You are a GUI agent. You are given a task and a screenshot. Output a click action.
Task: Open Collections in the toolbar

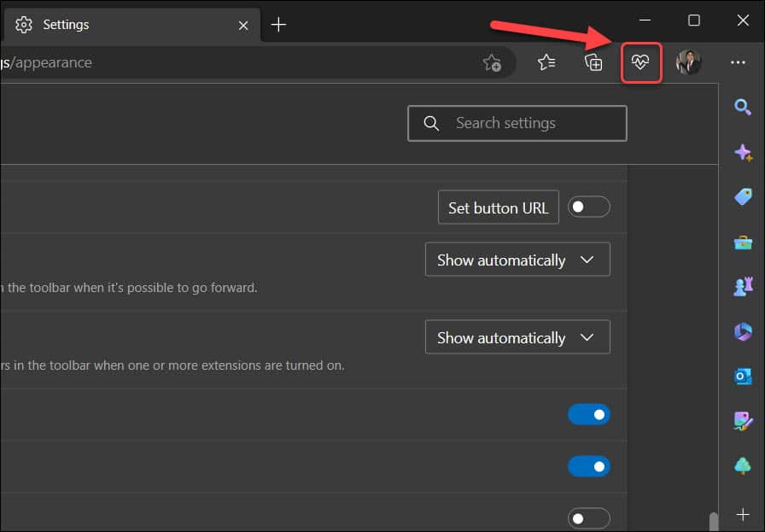[594, 61]
